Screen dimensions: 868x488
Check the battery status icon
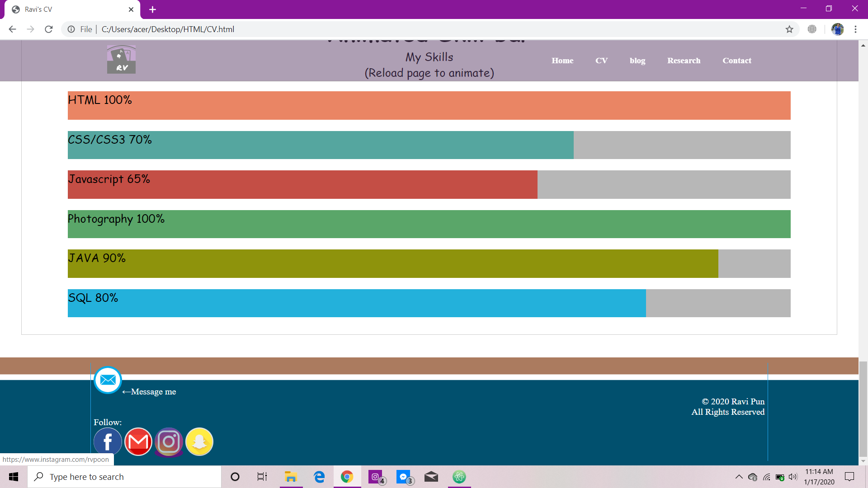780,477
